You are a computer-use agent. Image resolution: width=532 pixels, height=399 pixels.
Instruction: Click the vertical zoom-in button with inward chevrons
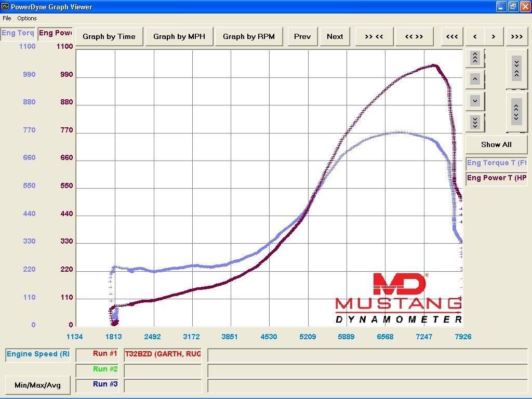[x=516, y=69]
